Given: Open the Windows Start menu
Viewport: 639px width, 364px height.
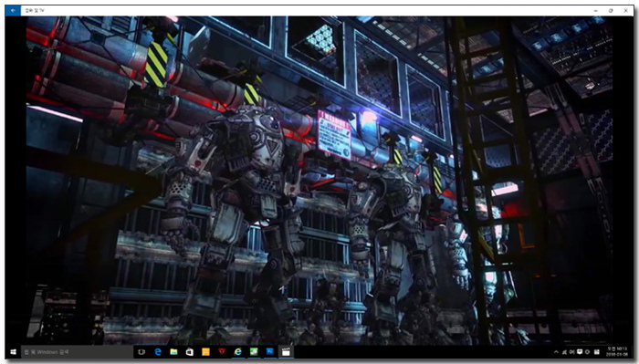Looking at the screenshot, I should [13, 352].
